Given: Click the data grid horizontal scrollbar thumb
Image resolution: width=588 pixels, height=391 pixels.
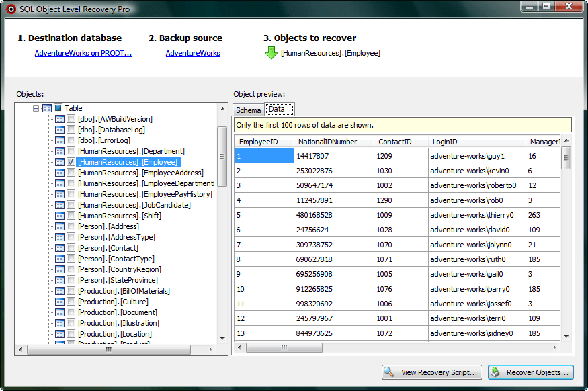Looking at the screenshot, I should pos(284,348).
